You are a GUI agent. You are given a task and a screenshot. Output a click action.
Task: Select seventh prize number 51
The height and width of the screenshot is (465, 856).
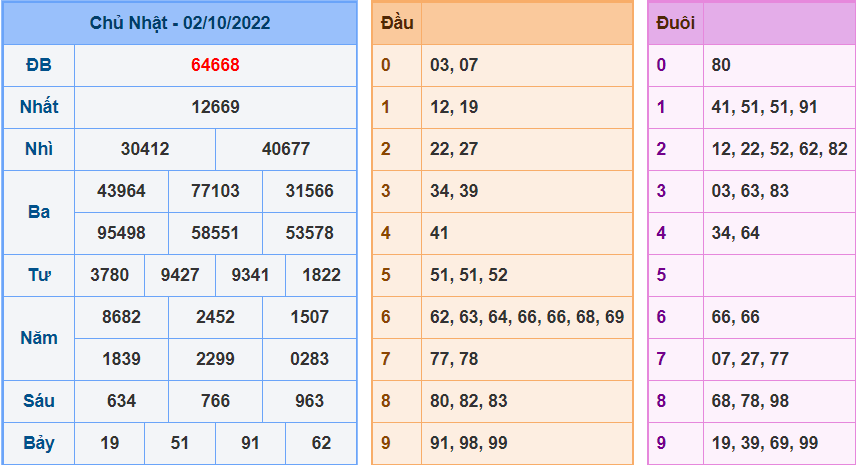pyautogui.click(x=180, y=443)
